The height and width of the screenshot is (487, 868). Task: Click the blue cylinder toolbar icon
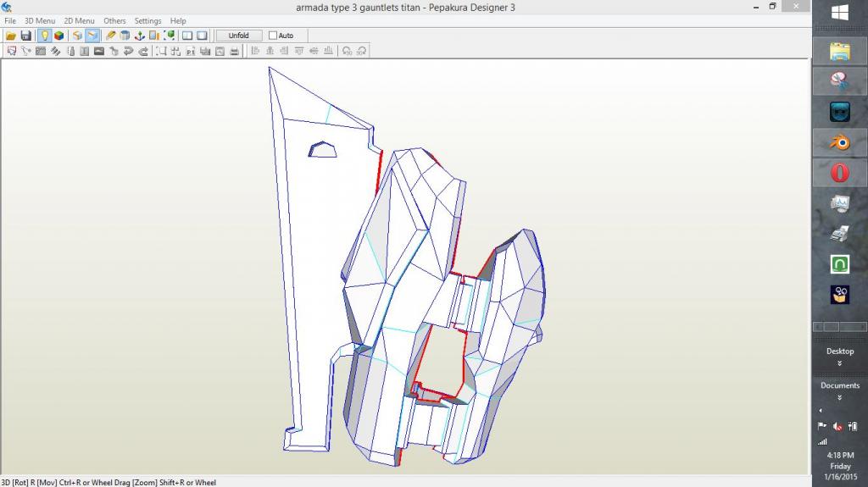tap(125, 36)
